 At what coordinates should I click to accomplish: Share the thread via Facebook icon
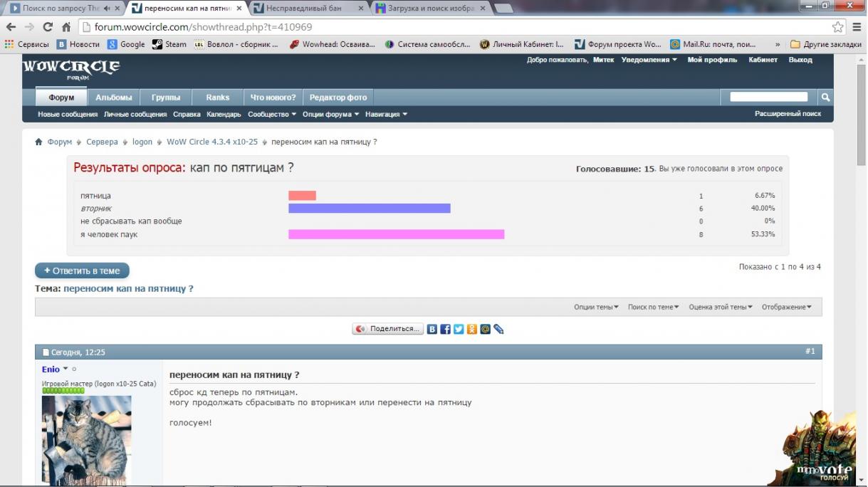click(445, 329)
